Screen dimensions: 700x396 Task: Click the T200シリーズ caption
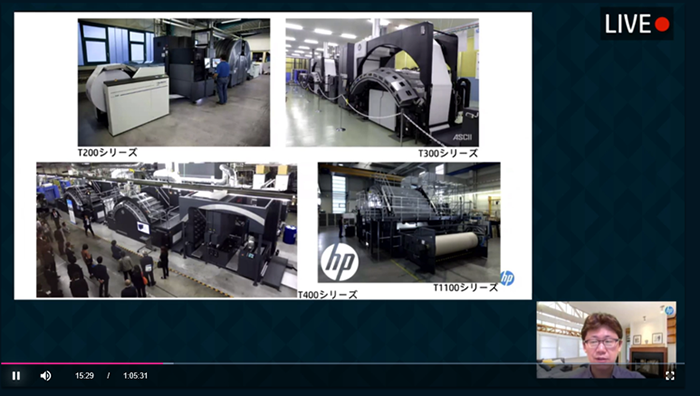pos(108,153)
